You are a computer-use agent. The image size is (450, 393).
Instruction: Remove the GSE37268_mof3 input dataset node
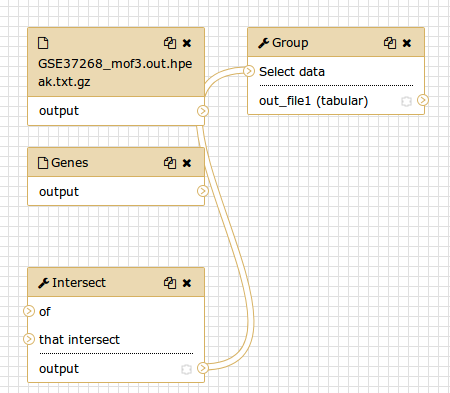[x=187, y=43]
